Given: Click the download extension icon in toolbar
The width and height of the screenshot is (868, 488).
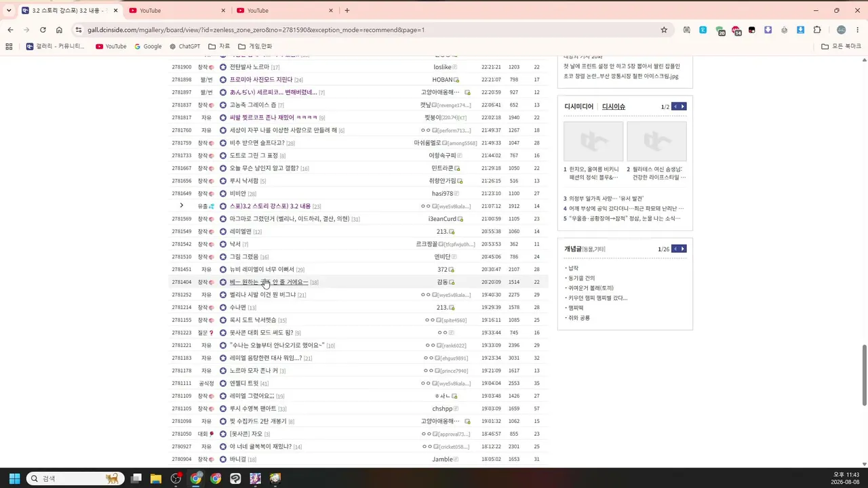Looking at the screenshot, I should [801, 30].
